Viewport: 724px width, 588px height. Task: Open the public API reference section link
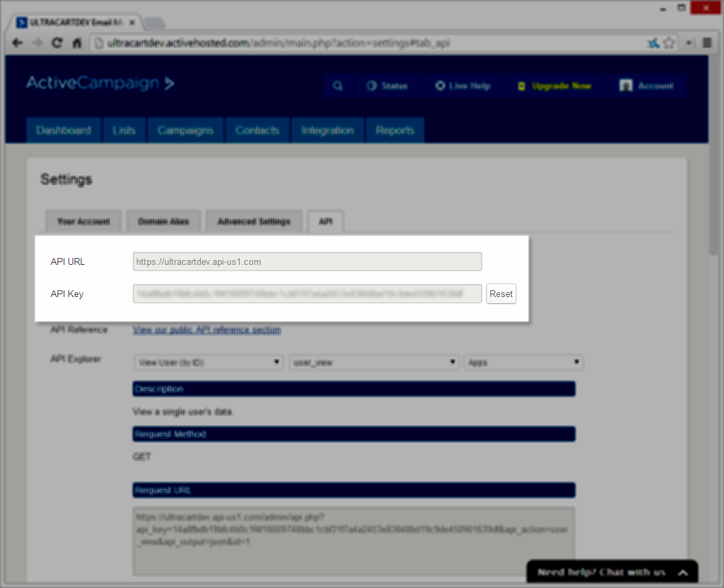[x=207, y=329]
